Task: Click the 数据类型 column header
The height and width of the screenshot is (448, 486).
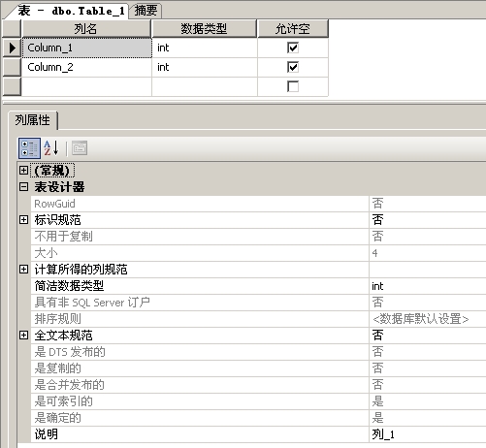Action: (x=205, y=29)
